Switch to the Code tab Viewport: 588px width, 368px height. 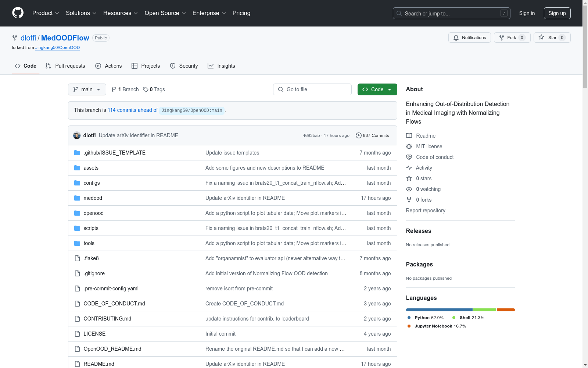pos(26,66)
